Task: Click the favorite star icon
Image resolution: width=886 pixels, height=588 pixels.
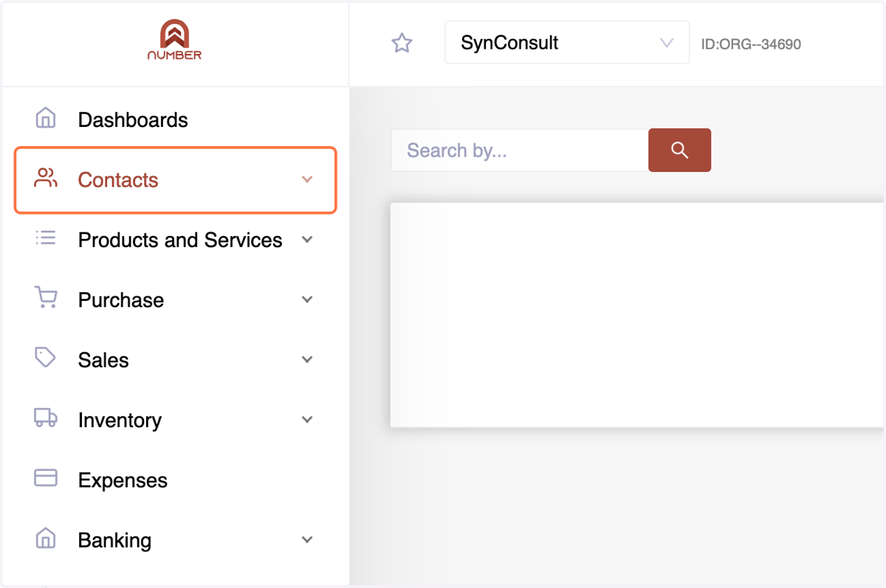Action: (402, 43)
